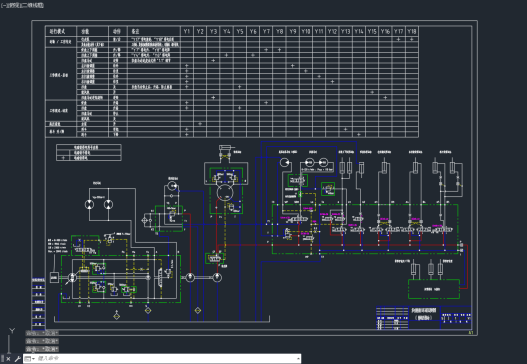Select the Y14 column header in table

359,31
